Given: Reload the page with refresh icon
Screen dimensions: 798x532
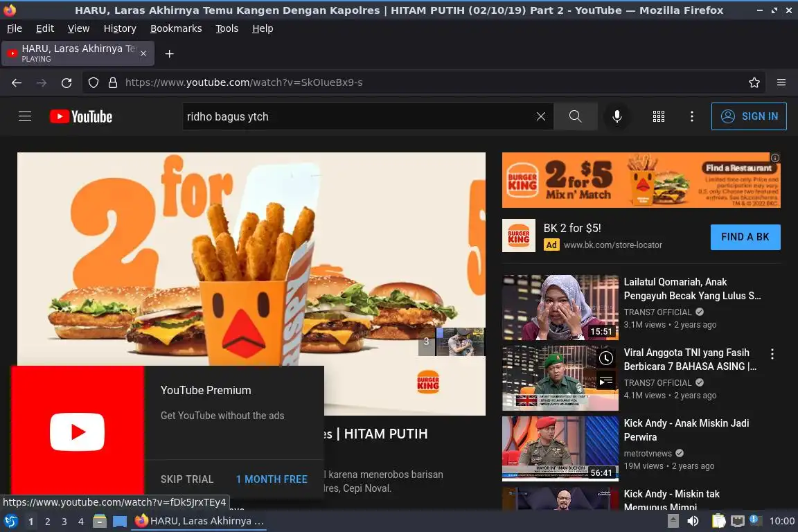Looking at the screenshot, I should pyautogui.click(x=66, y=82).
